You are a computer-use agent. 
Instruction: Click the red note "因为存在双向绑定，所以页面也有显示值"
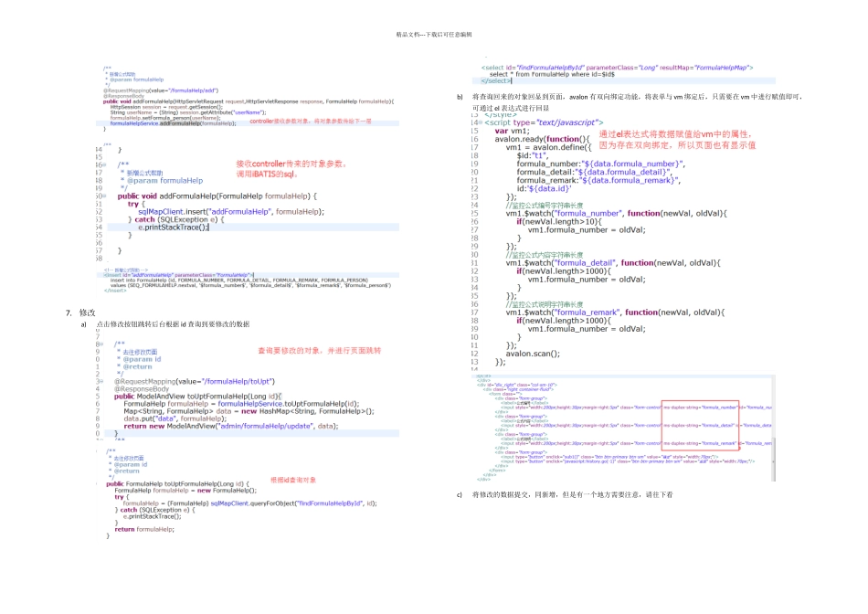[x=677, y=145]
